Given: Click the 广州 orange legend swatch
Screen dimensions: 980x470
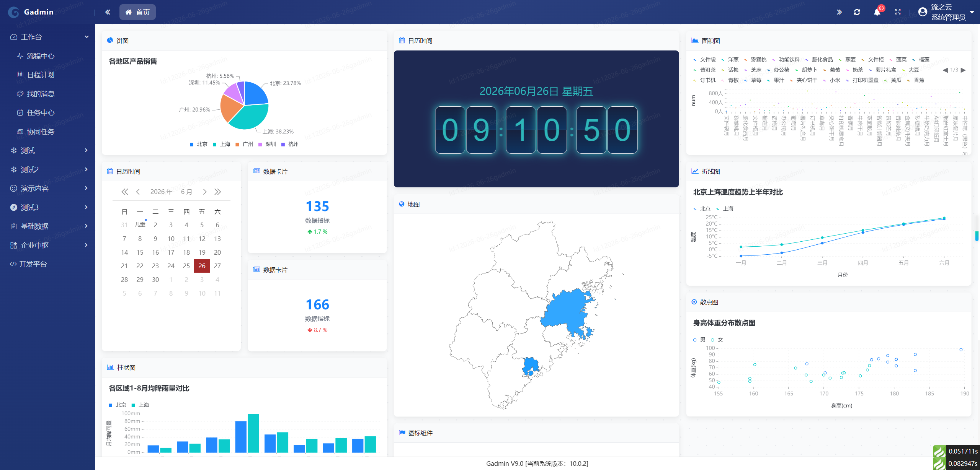Looking at the screenshot, I should [237, 145].
